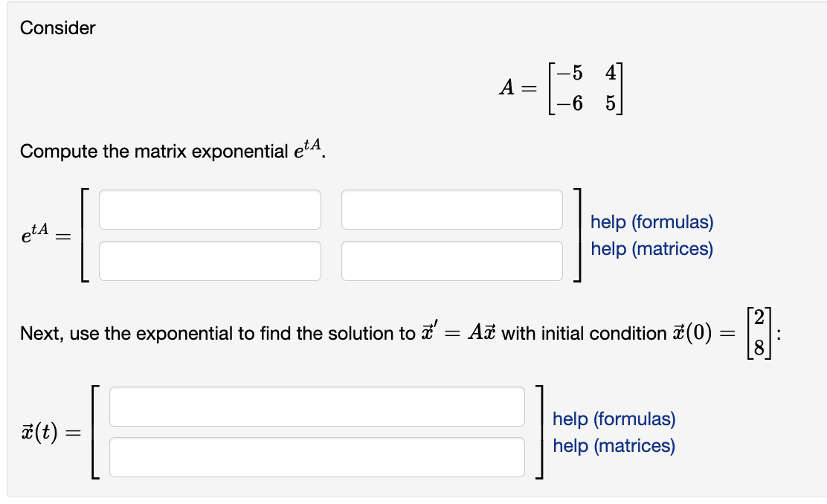
Task: Click the top-left entry field of the e^tA matrix
Action: point(210,209)
